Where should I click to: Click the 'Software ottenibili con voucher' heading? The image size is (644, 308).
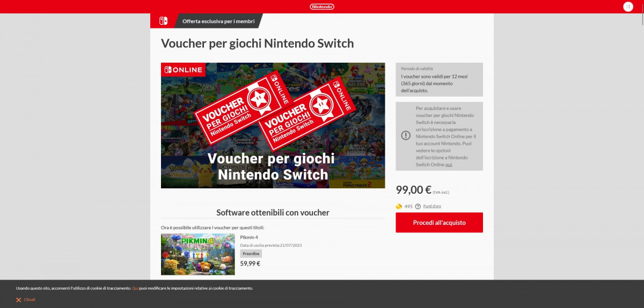pyautogui.click(x=273, y=212)
